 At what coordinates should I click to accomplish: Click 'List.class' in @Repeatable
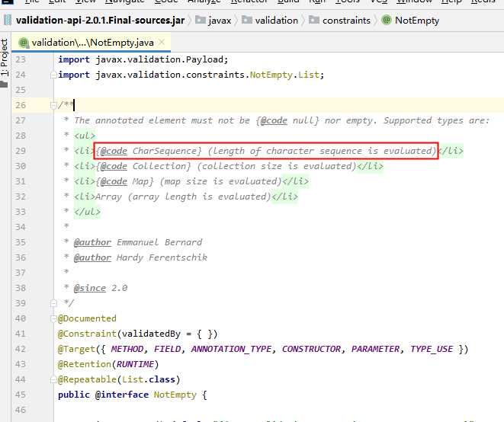[x=149, y=379]
